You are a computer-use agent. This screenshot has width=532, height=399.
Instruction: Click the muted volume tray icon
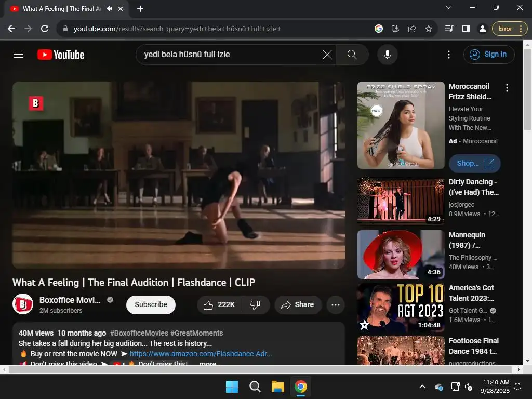pyautogui.click(x=469, y=387)
